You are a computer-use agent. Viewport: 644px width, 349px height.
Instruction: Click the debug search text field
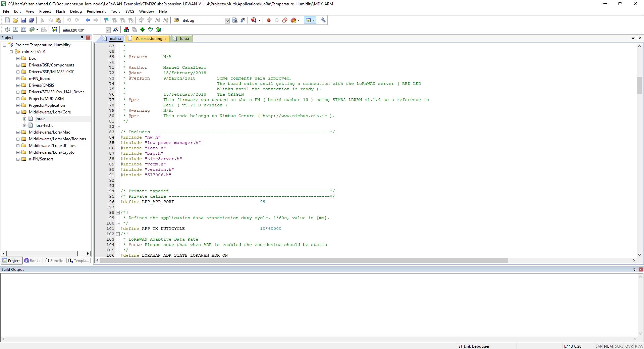pos(203,21)
